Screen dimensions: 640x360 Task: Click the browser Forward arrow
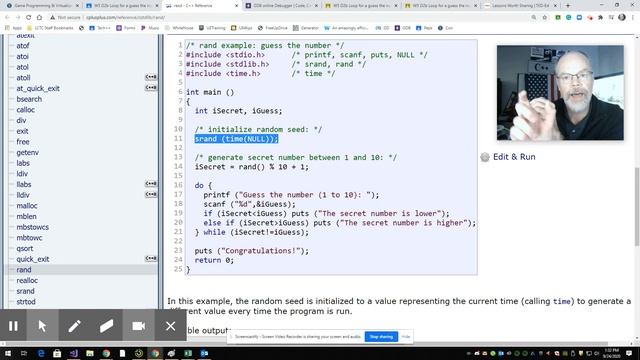click(18, 18)
